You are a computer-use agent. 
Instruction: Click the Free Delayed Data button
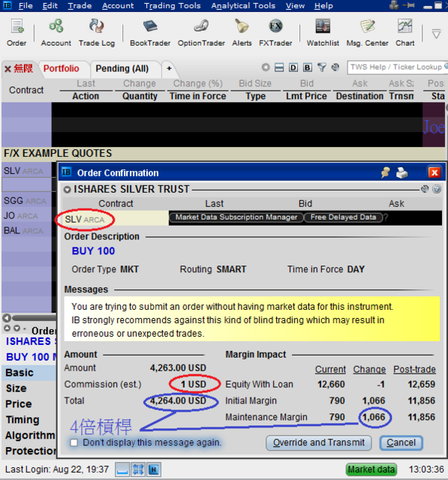(x=343, y=217)
